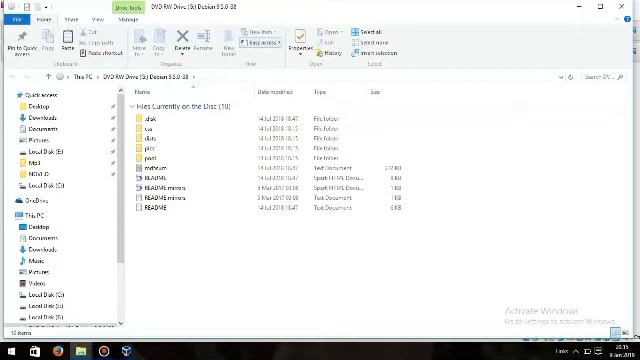640x360 pixels.
Task: Open the Open command dropdown
Action: point(330,32)
